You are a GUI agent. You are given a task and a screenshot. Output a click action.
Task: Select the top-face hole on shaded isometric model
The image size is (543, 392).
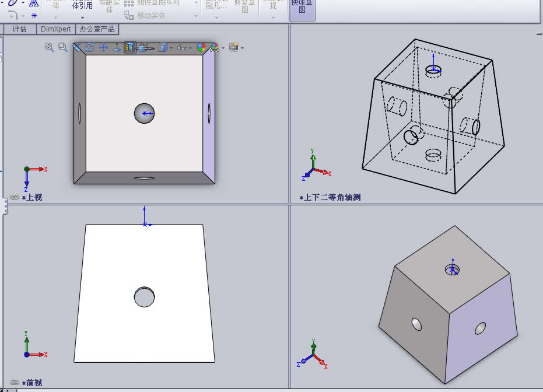(x=452, y=269)
